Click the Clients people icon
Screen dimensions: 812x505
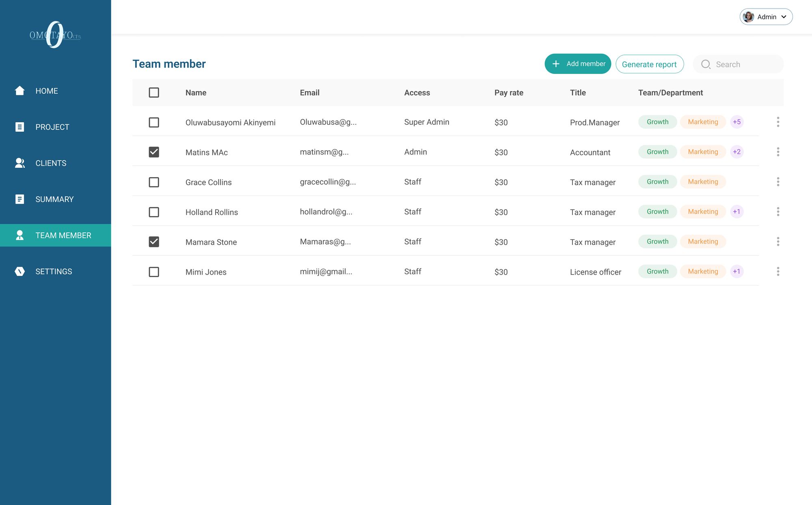19,163
